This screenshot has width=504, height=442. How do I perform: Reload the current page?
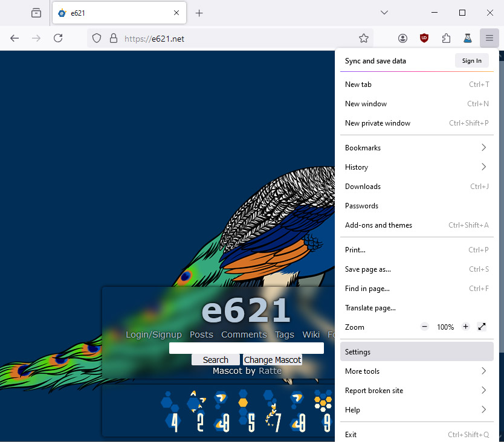coord(58,39)
